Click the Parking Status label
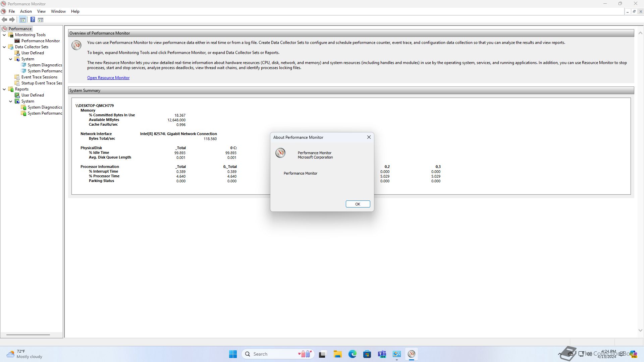The image size is (644, 362). click(x=101, y=181)
